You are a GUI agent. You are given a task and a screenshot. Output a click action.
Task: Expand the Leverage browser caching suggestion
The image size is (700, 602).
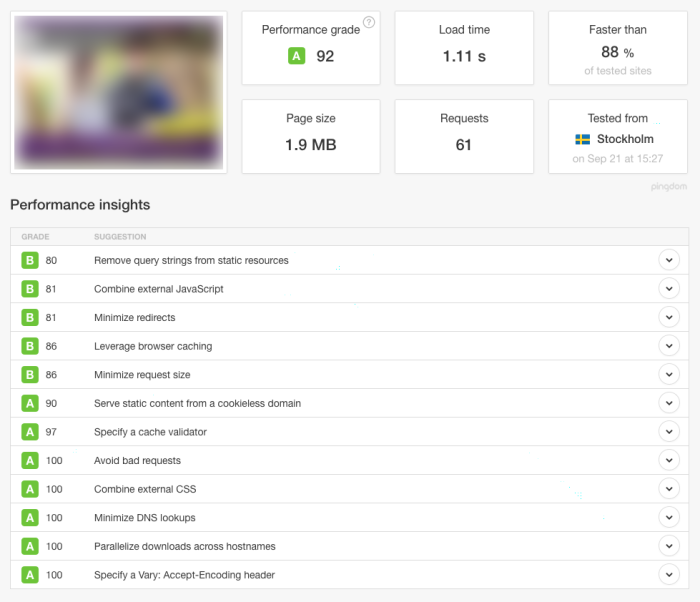click(x=669, y=346)
